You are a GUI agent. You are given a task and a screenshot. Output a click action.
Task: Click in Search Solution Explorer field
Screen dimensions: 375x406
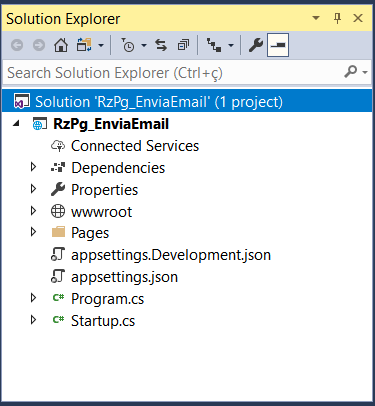173,72
